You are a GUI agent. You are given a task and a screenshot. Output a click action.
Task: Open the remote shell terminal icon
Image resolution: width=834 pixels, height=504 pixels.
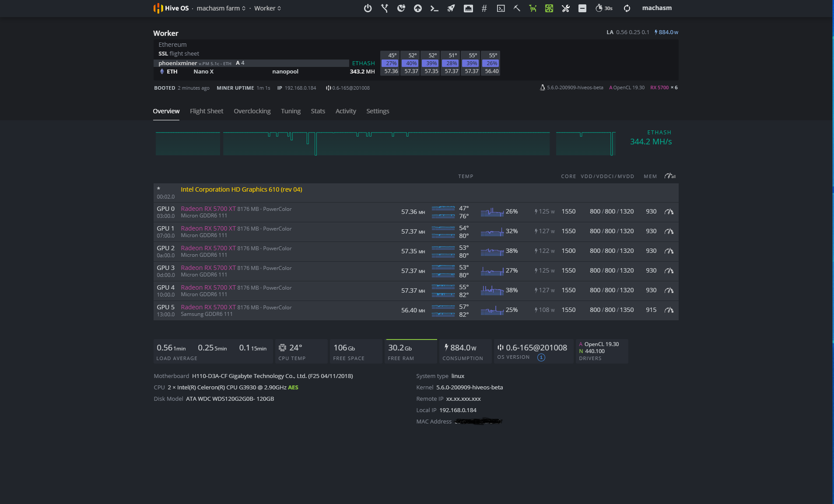434,8
